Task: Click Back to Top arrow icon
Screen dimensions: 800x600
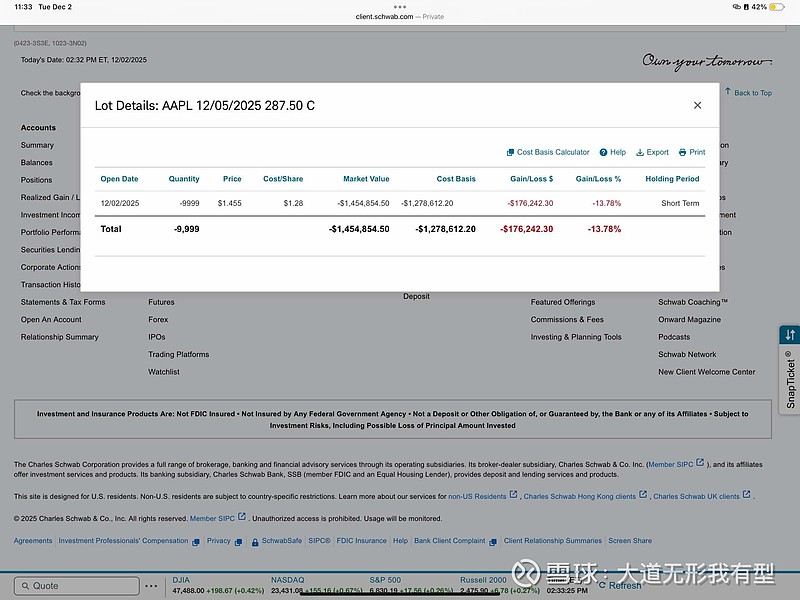Action: point(728,91)
